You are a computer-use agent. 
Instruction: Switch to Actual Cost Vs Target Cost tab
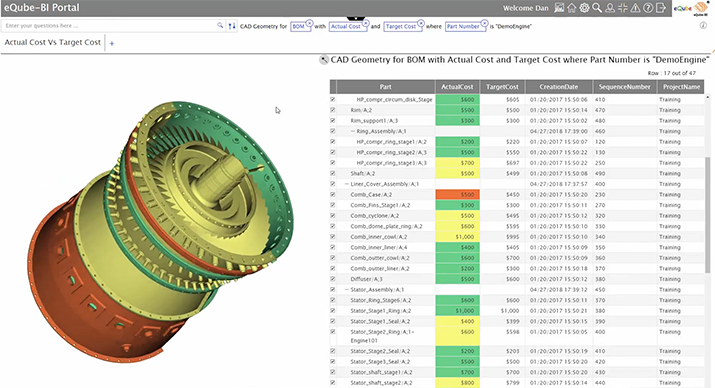tap(52, 42)
